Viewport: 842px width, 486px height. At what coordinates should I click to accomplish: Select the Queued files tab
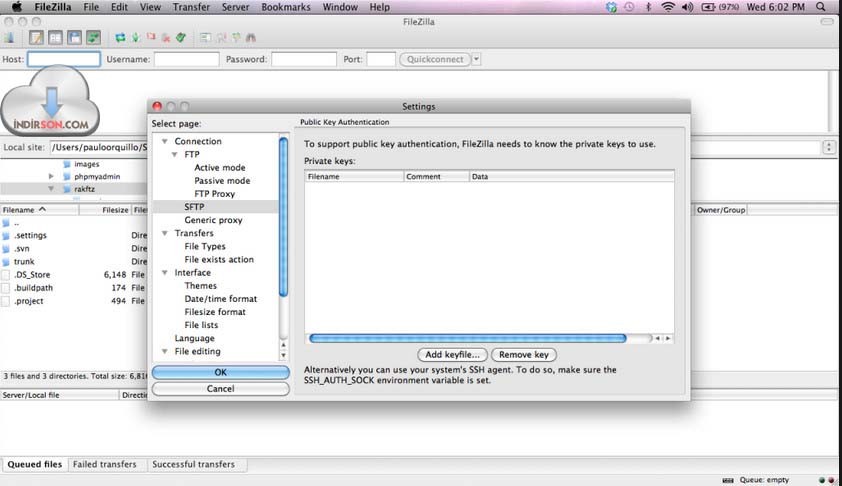pos(35,464)
